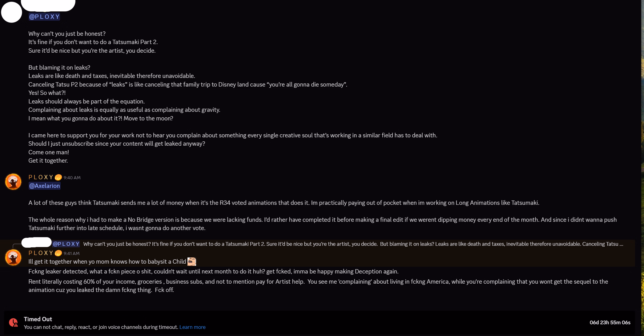644x336 pixels.
Task: Click the PLOXY avatar on 9:40 AM message
Action: [x=13, y=181]
